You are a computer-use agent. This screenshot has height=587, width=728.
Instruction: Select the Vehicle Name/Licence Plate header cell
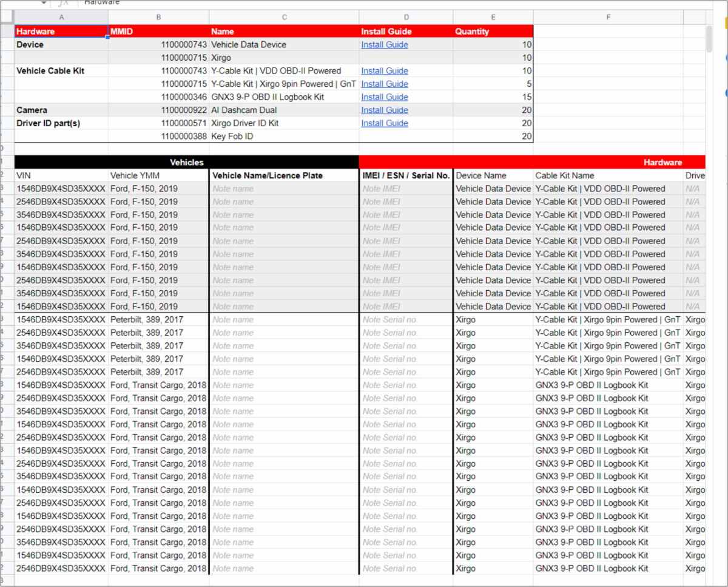(x=284, y=175)
